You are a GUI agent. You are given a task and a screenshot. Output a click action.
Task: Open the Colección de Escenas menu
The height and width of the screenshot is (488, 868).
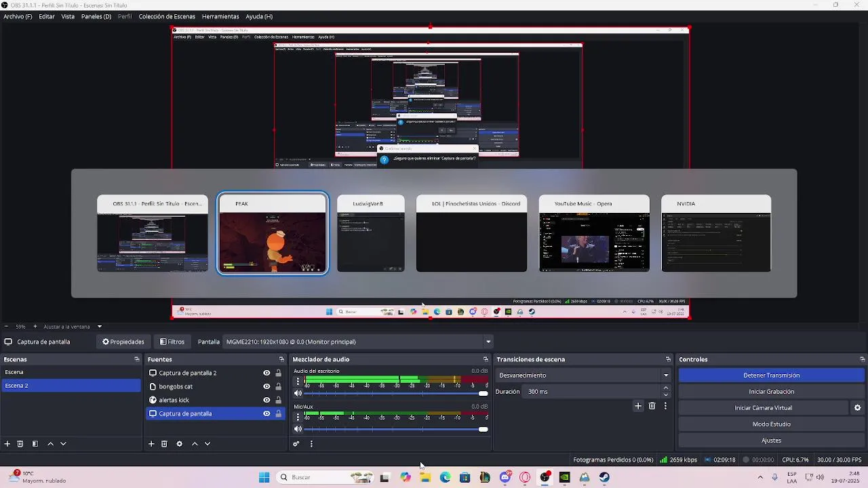(167, 16)
